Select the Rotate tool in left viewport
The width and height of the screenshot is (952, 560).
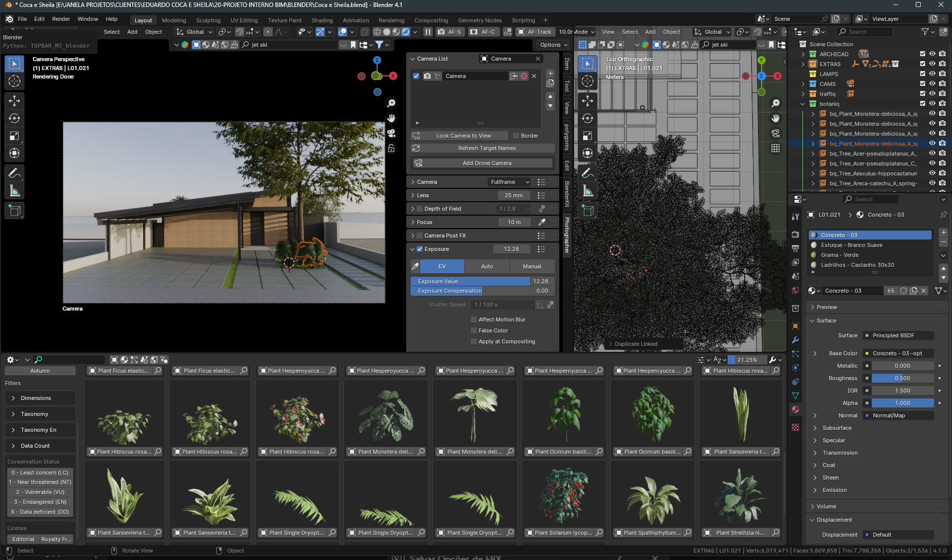point(14,118)
